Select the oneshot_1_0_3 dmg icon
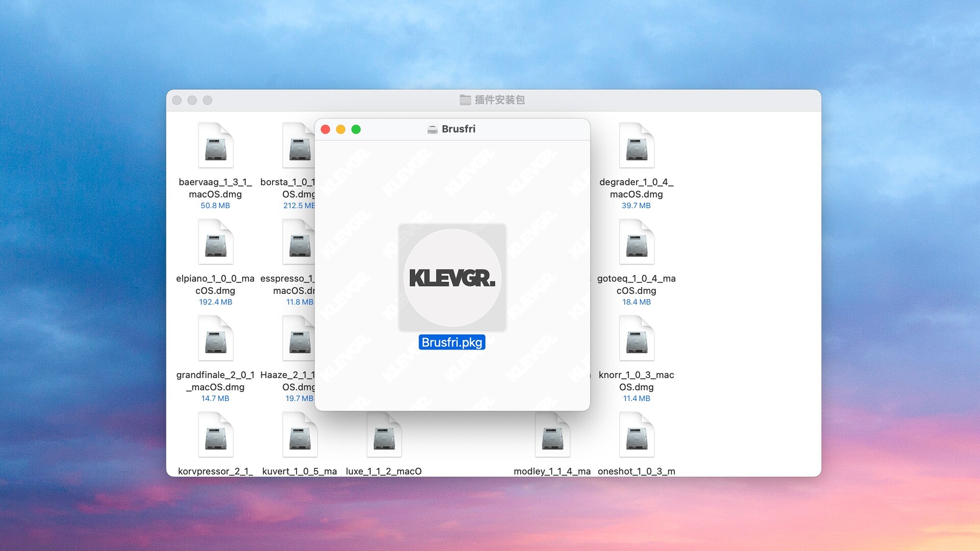The height and width of the screenshot is (551, 980). 636,435
